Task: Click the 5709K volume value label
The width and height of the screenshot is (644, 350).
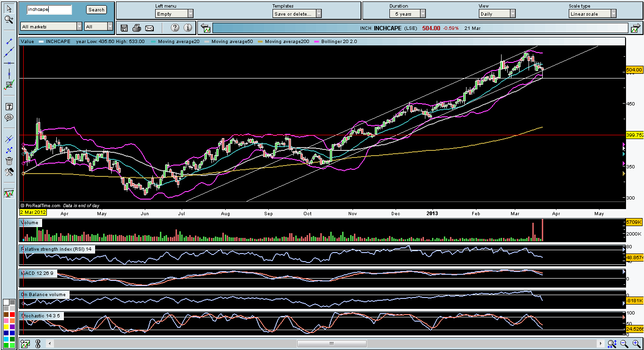Action: pos(634,222)
